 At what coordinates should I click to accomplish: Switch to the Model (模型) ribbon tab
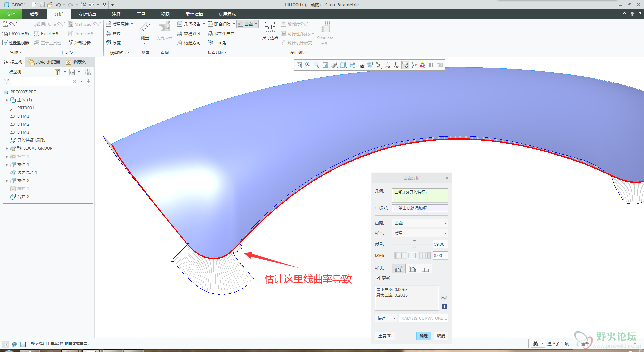tap(34, 14)
